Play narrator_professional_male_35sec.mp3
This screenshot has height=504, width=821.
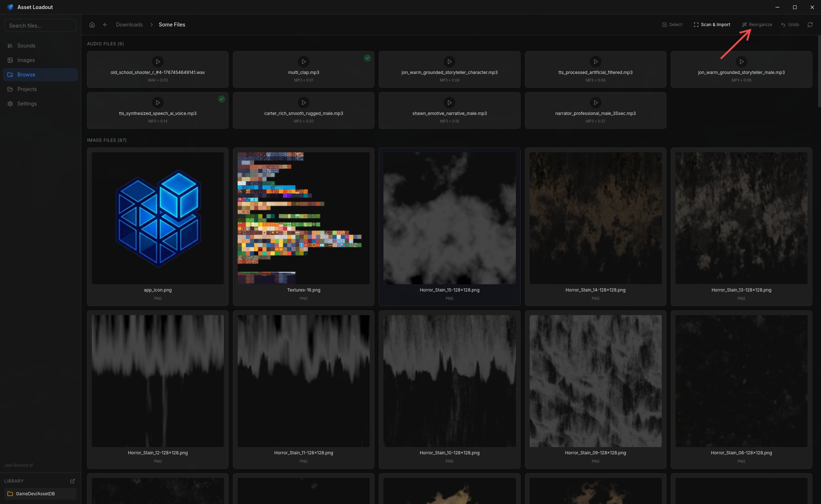595,103
